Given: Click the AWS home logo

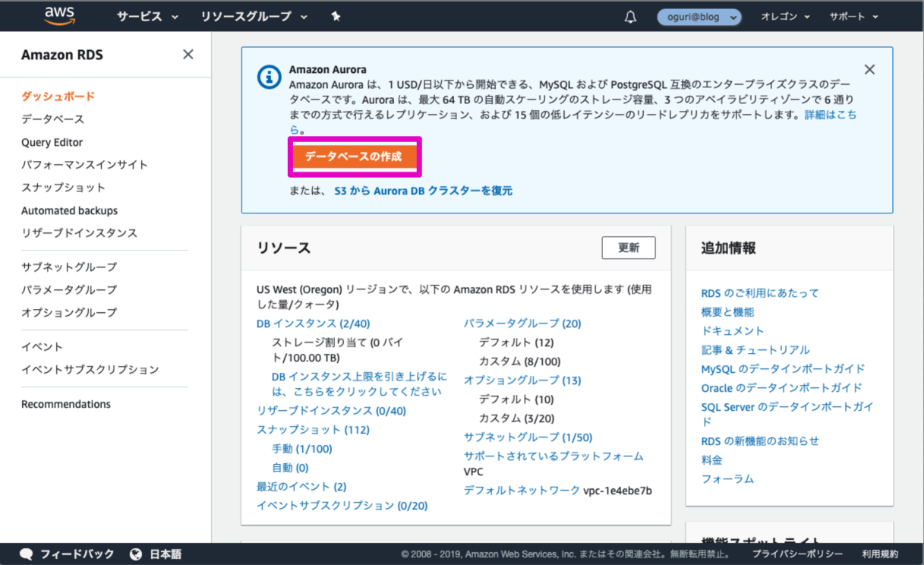Looking at the screenshot, I should click(59, 15).
